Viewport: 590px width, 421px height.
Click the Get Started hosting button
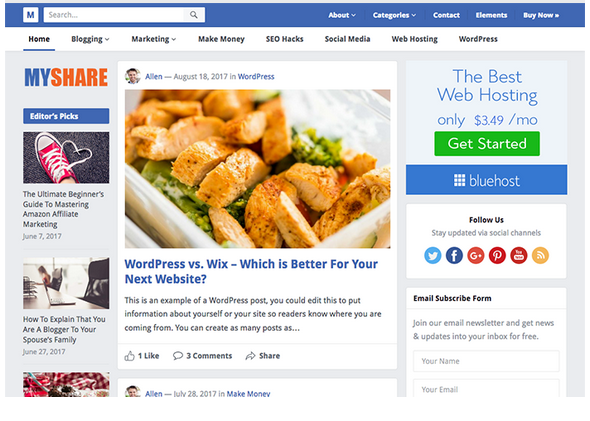point(487,144)
